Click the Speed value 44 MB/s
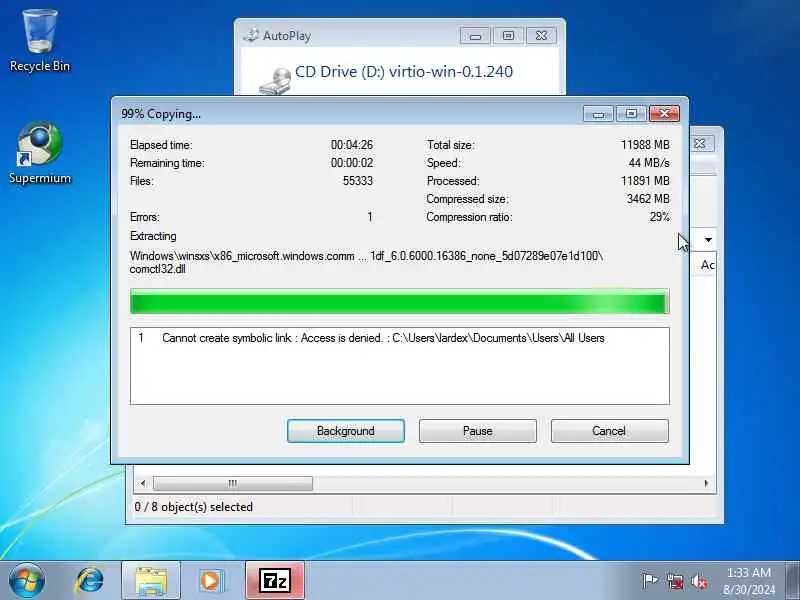Viewport: 800px width, 600px height. pyautogui.click(x=649, y=163)
